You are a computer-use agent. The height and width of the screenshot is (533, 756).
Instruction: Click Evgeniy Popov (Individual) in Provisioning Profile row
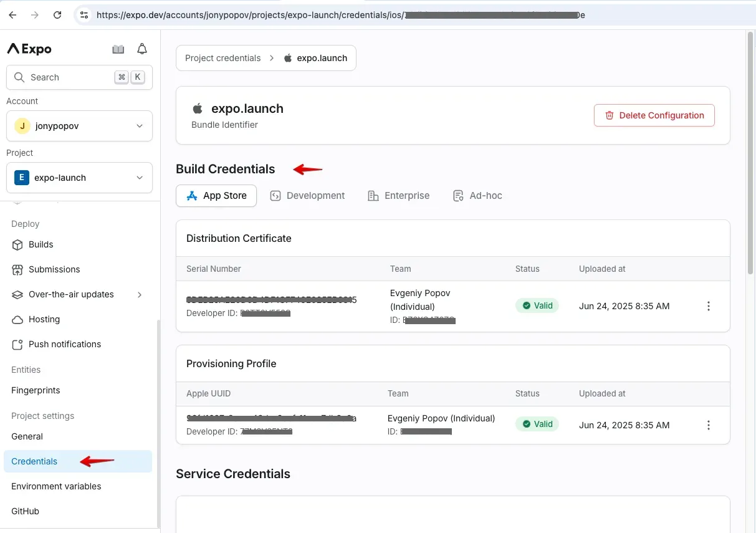click(x=441, y=418)
